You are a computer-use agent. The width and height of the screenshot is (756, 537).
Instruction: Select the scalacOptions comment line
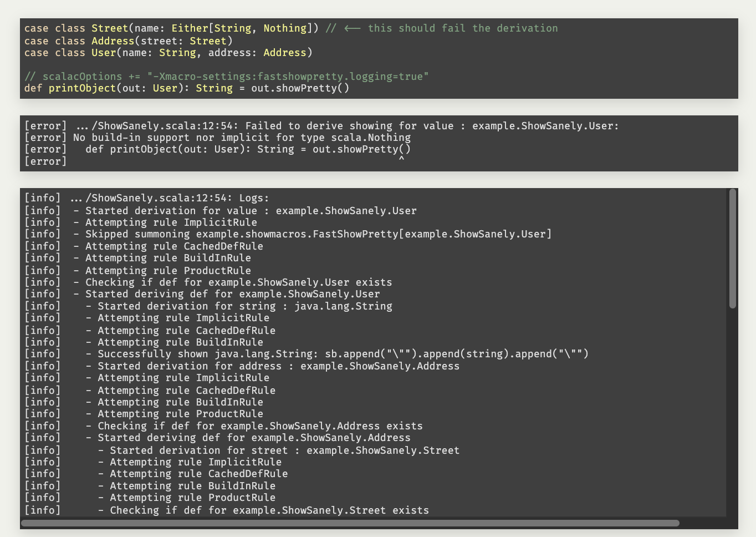[226, 76]
